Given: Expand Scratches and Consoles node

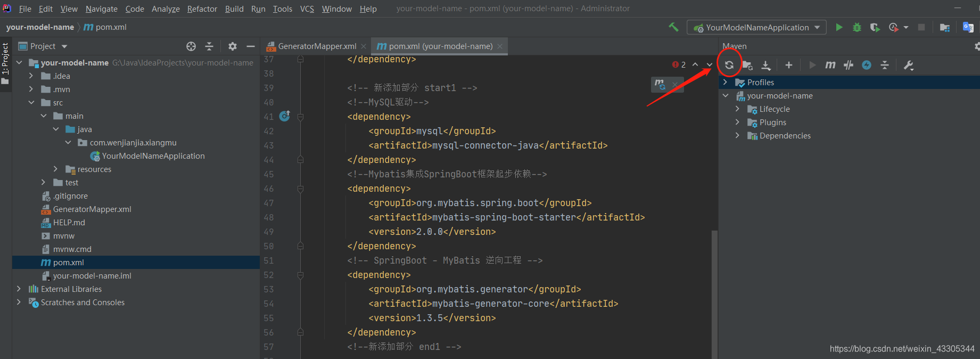Looking at the screenshot, I should 19,302.
